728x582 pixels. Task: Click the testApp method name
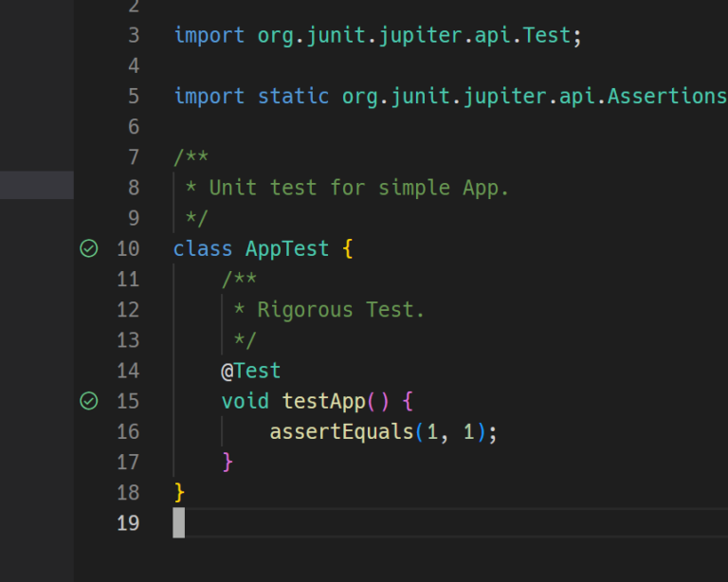click(x=323, y=401)
